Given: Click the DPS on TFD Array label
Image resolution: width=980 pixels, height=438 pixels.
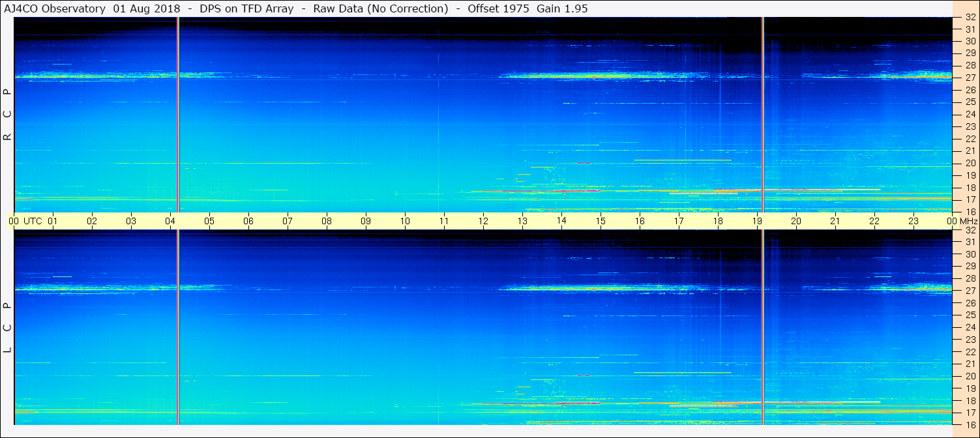Looking at the screenshot, I should click(x=247, y=8).
